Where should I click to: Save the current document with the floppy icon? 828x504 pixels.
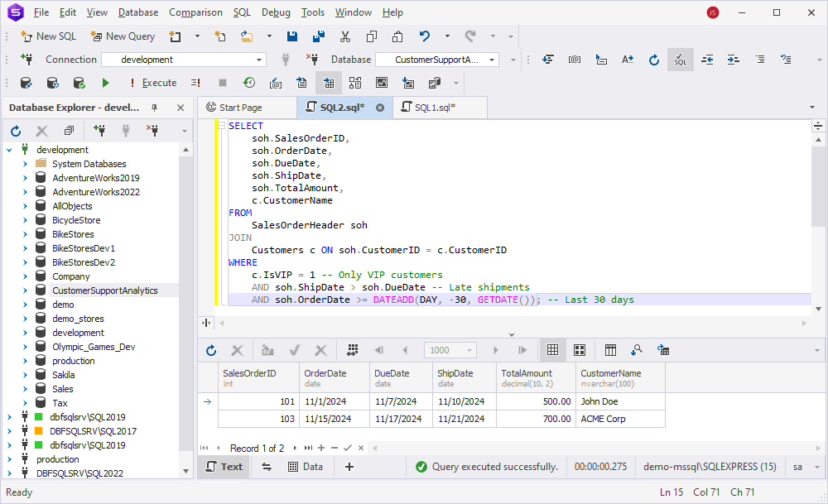coord(292,36)
